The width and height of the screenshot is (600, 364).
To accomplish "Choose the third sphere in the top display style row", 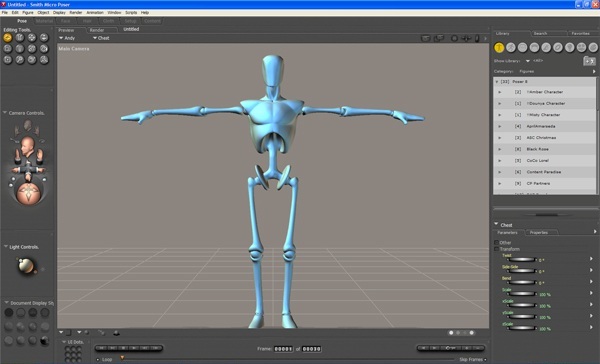I will point(33,313).
